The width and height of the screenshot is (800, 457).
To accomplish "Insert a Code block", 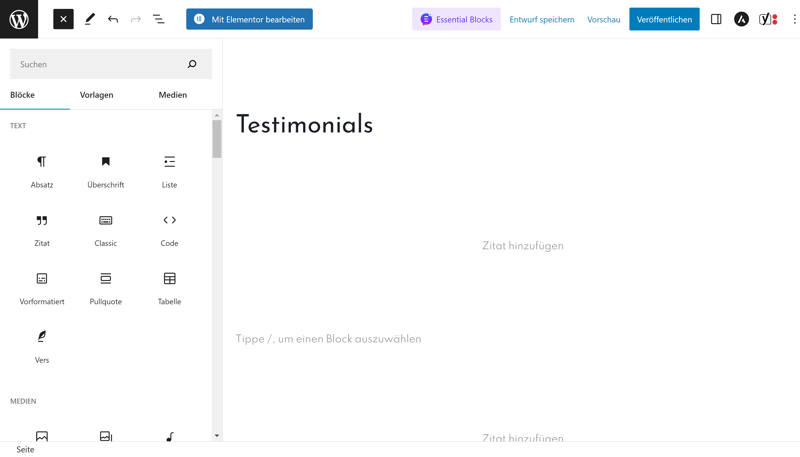I will tap(169, 231).
